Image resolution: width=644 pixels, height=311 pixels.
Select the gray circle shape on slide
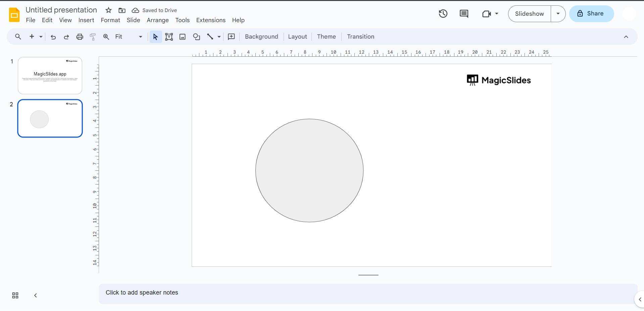tap(309, 170)
